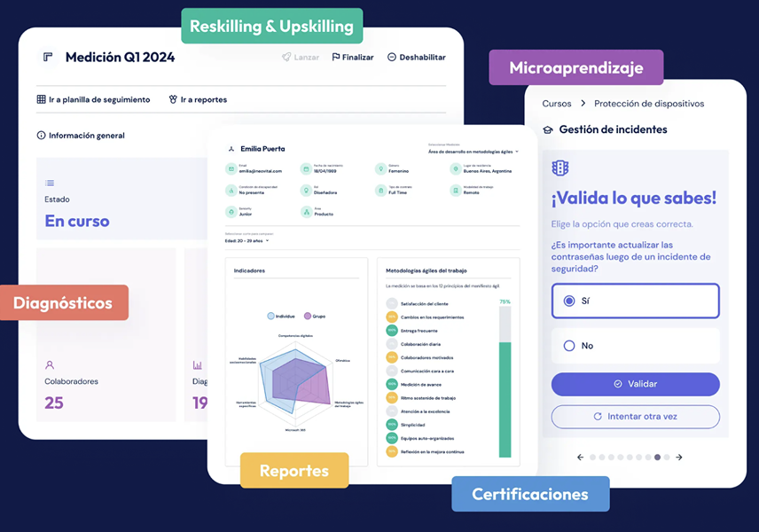
Task: Click the Certificaciones blue label
Action: [530, 494]
